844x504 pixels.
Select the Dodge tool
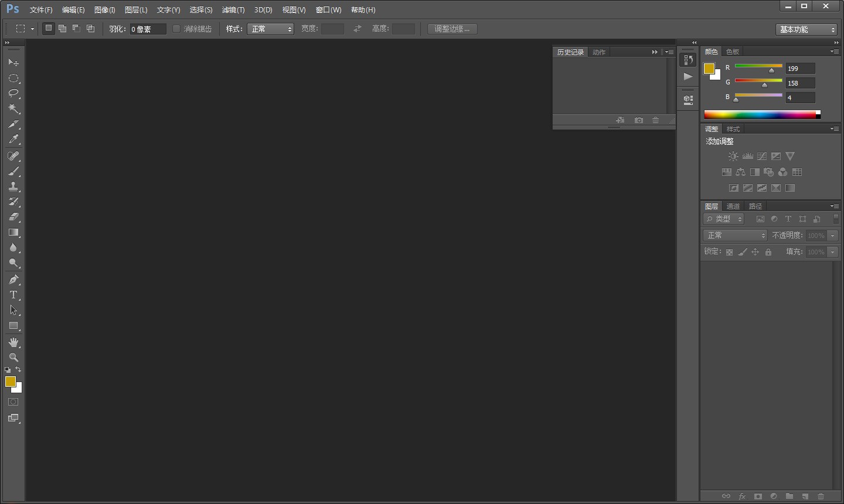pos(13,263)
